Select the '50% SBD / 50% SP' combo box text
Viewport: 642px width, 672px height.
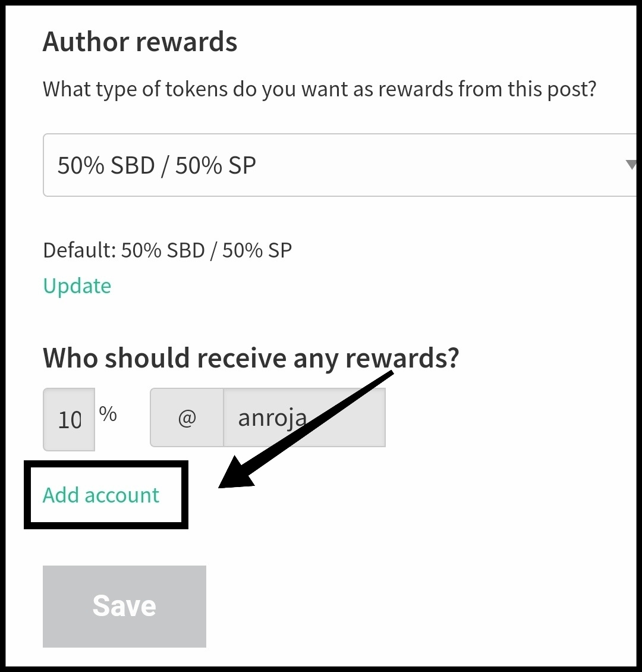(x=157, y=165)
